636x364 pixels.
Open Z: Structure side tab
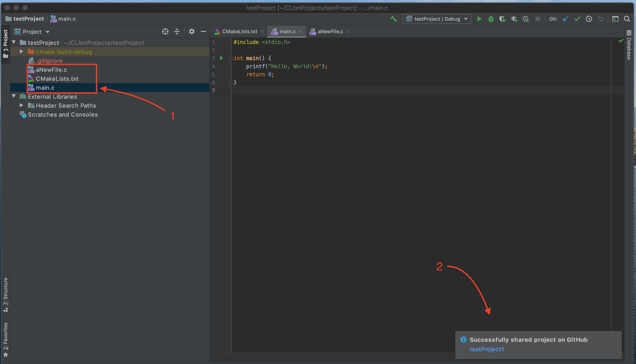[x=6, y=294]
